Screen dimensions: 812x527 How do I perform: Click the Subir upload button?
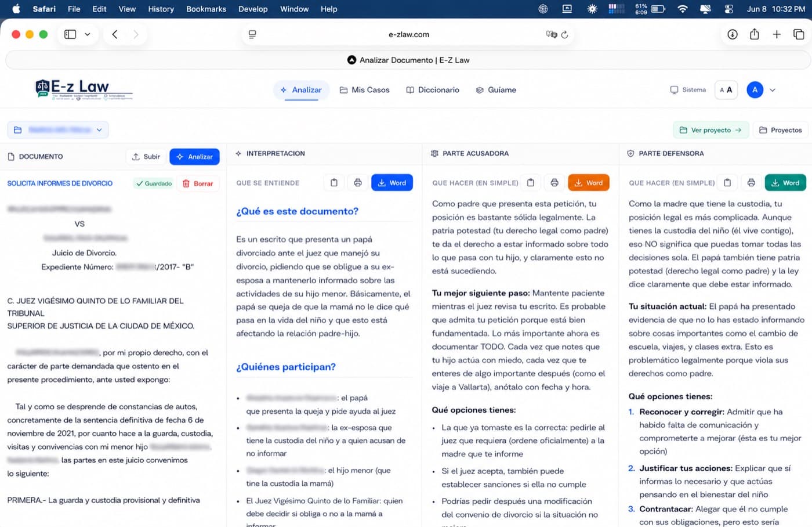point(146,157)
